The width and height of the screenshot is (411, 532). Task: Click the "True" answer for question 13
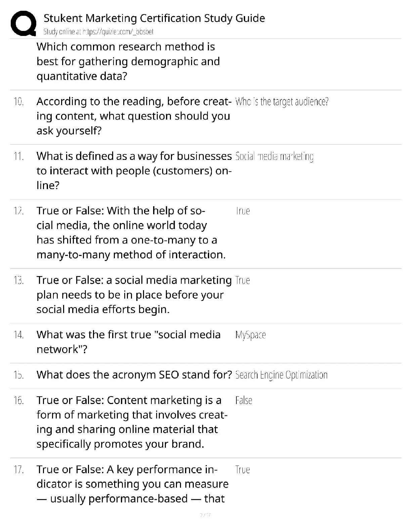tap(243, 280)
